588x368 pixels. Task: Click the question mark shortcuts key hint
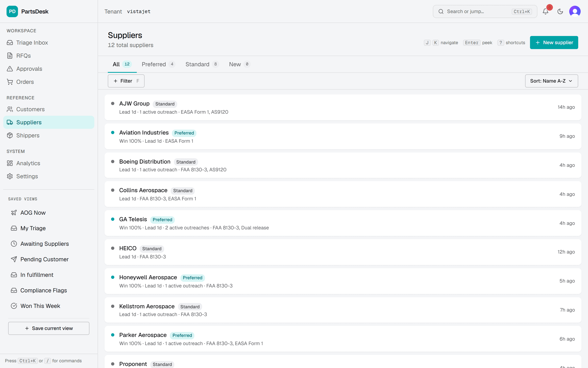tap(501, 43)
